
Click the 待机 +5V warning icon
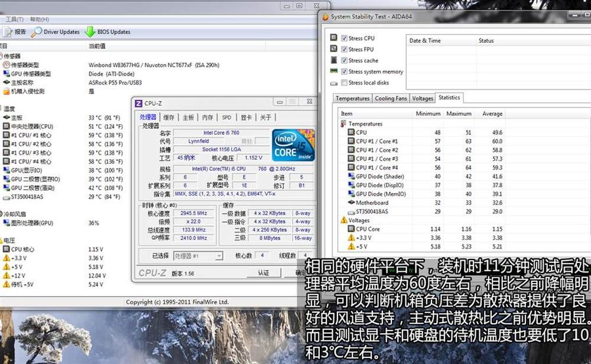pos(7,284)
